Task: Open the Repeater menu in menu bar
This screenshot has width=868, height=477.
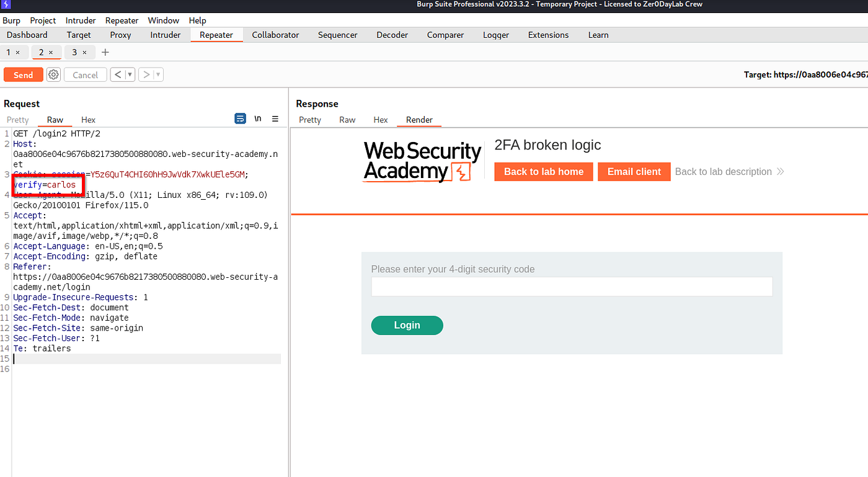Action: point(122,20)
